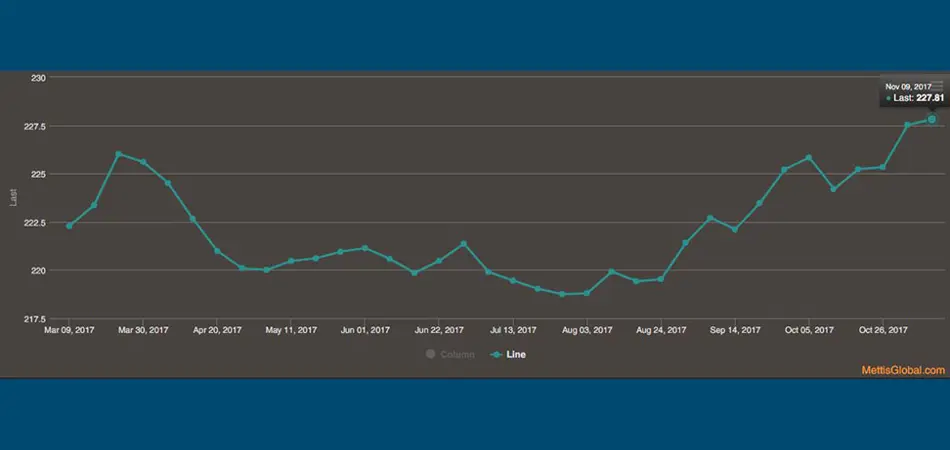This screenshot has height=450, width=950.
Task: Toggle the Line series legend label
Action: [516, 355]
